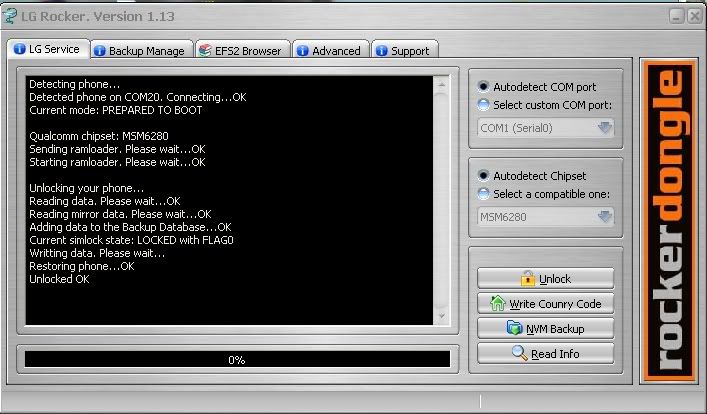Click the padlock icon on Unlock button
The height and width of the screenshot is (414, 707).
click(528, 279)
